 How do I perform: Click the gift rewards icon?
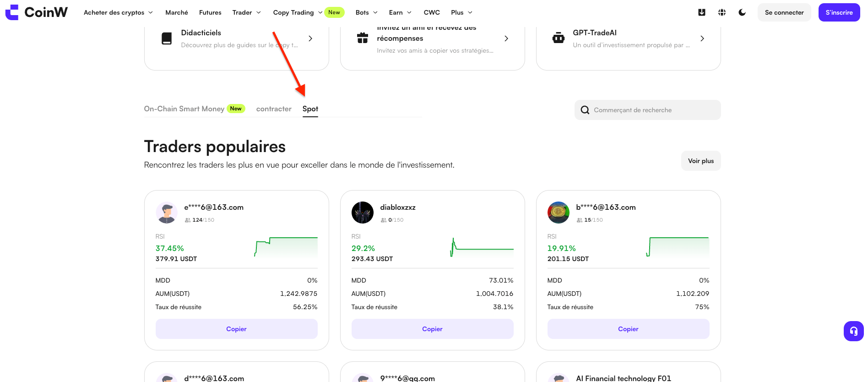[363, 38]
